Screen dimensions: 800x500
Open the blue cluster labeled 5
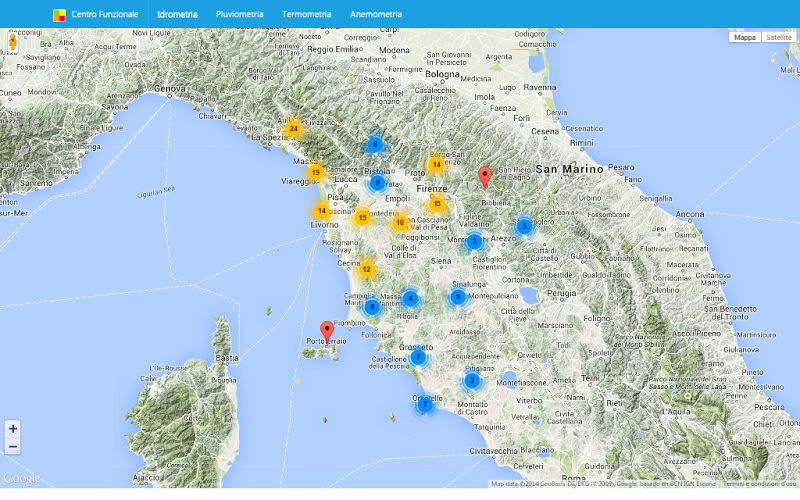click(524, 227)
